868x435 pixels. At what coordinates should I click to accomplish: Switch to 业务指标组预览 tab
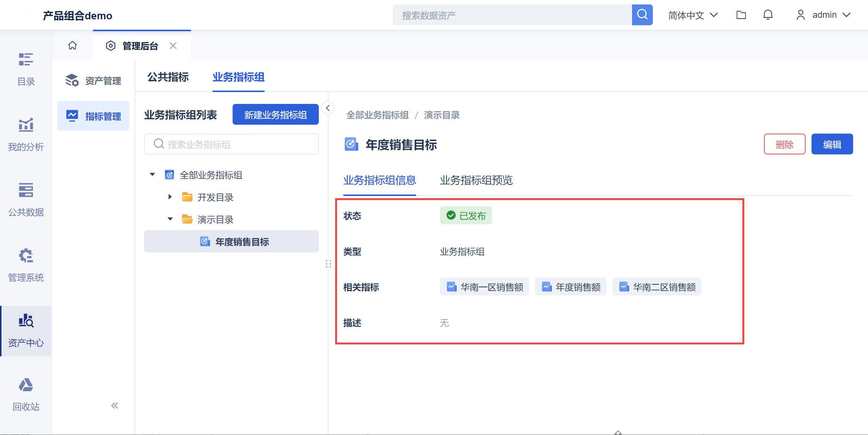click(476, 180)
